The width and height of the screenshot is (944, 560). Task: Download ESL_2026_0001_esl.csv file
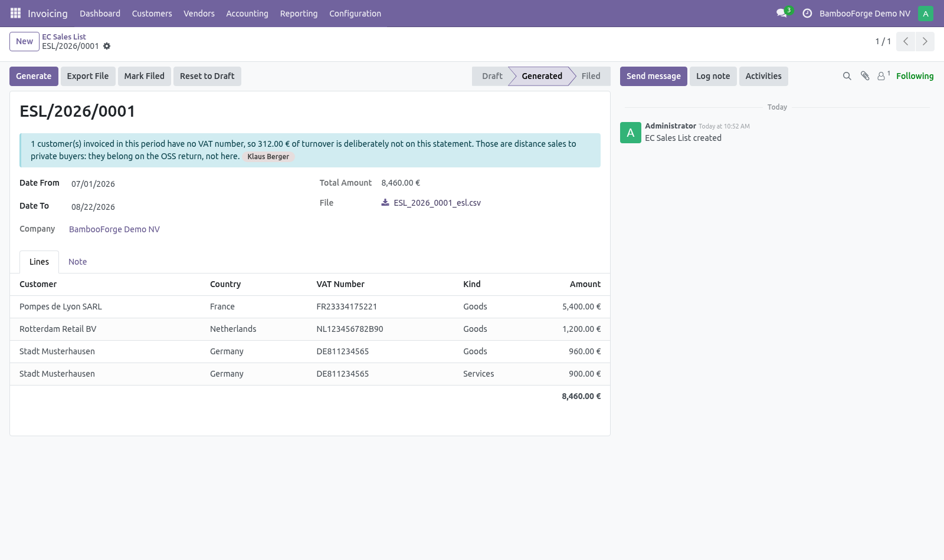click(x=437, y=203)
